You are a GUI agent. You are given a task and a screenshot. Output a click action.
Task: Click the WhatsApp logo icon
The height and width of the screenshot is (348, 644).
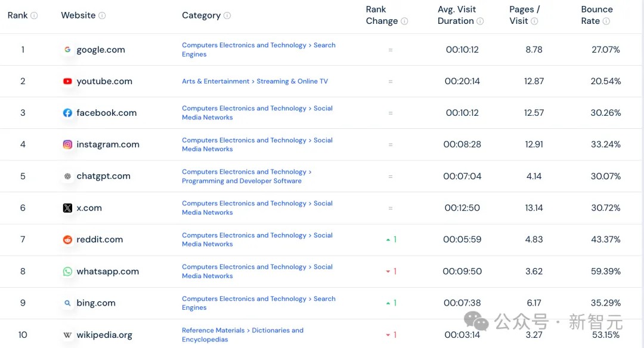pyautogui.click(x=67, y=272)
